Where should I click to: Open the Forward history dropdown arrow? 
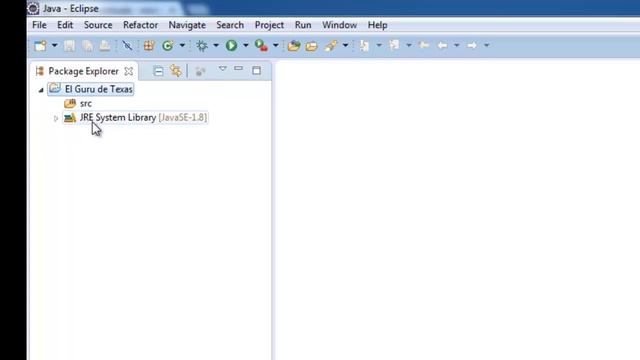[487, 45]
